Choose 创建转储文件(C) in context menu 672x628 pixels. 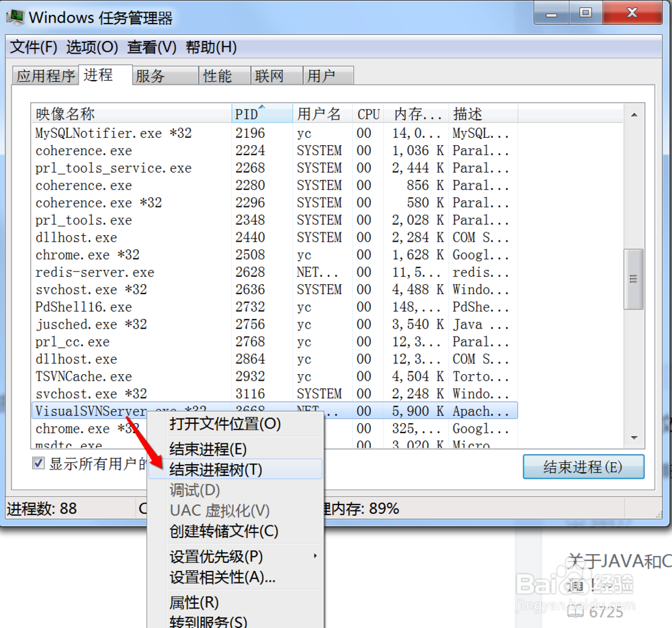[x=235, y=531]
